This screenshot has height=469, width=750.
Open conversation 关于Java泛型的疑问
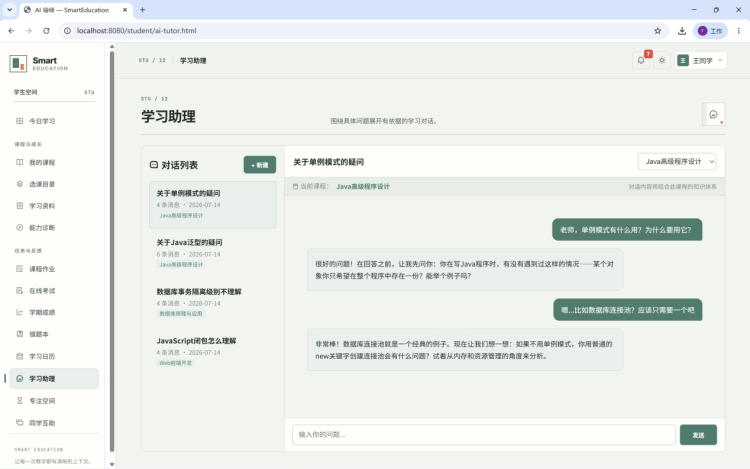pos(212,253)
